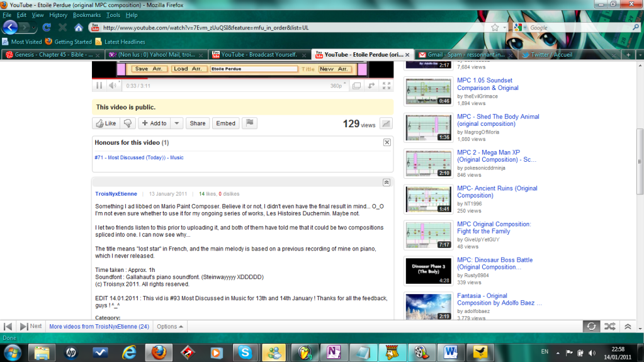The image size is (644, 362).
Task: Open Getting Started bookmark
Action: pos(69,42)
